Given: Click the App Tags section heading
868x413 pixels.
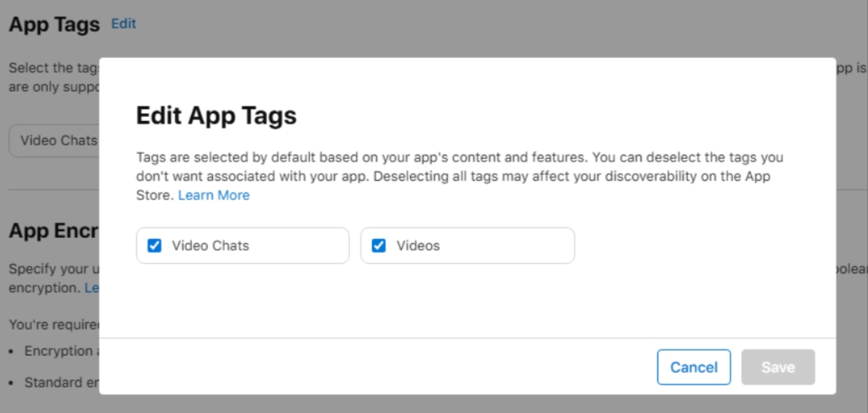Looking at the screenshot, I should tap(54, 24).
